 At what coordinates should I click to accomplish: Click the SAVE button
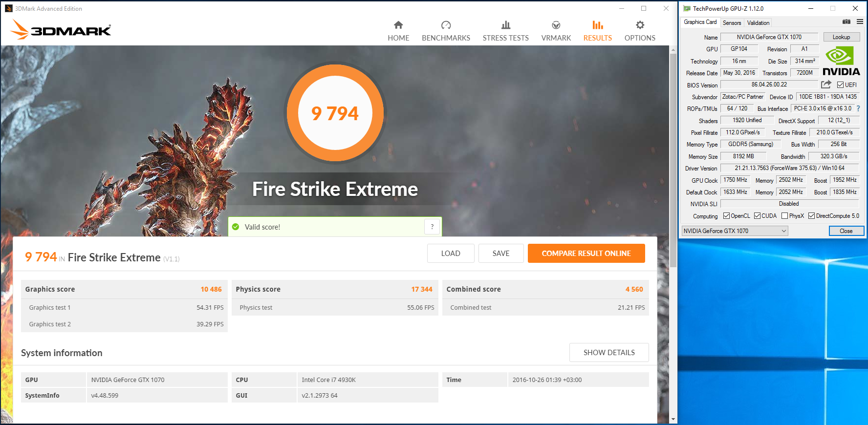pos(501,254)
